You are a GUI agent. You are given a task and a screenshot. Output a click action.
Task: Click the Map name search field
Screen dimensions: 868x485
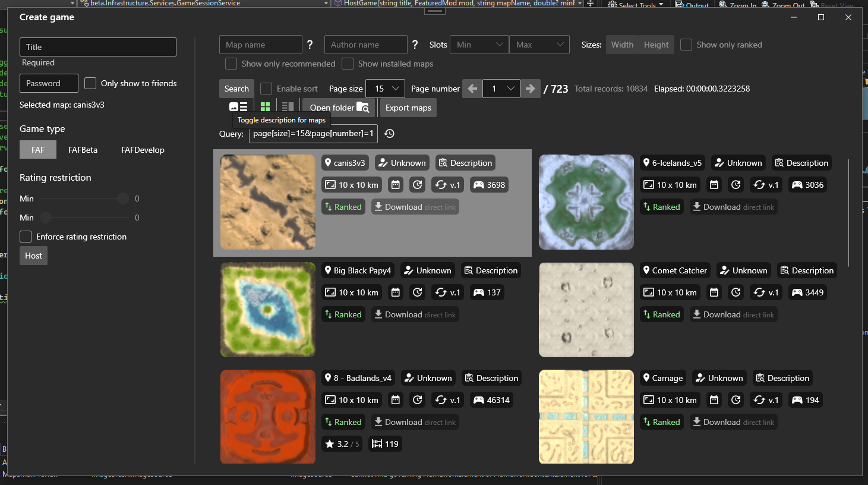pos(261,45)
